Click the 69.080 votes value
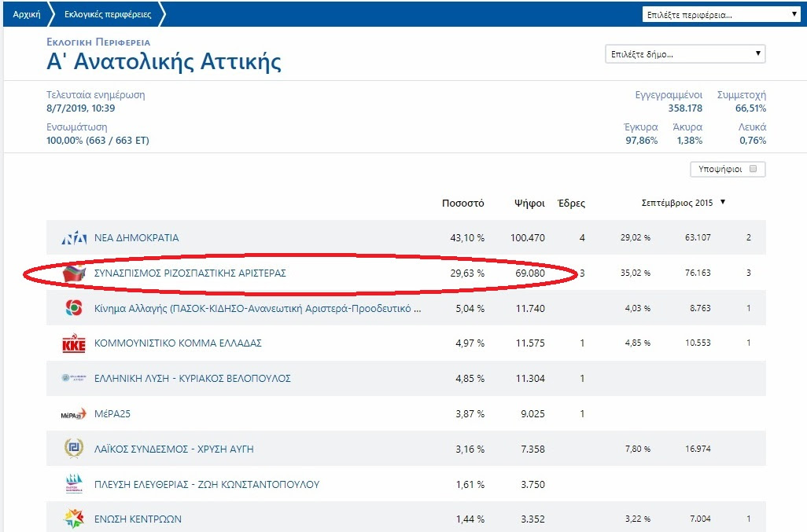Screen dimensions: 807x532 530,273
